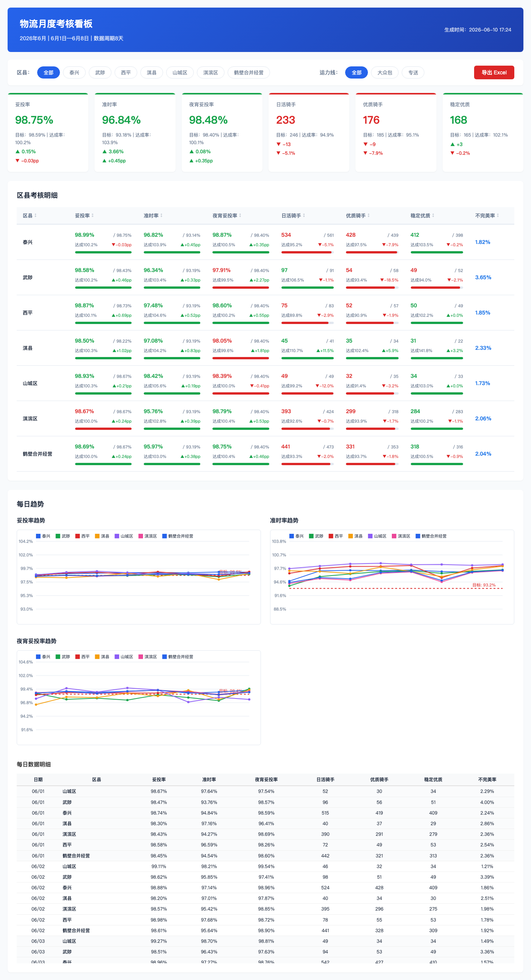Toggle 淇滨区 legend in 夜宵妥投率趋势 chart

[148, 657]
